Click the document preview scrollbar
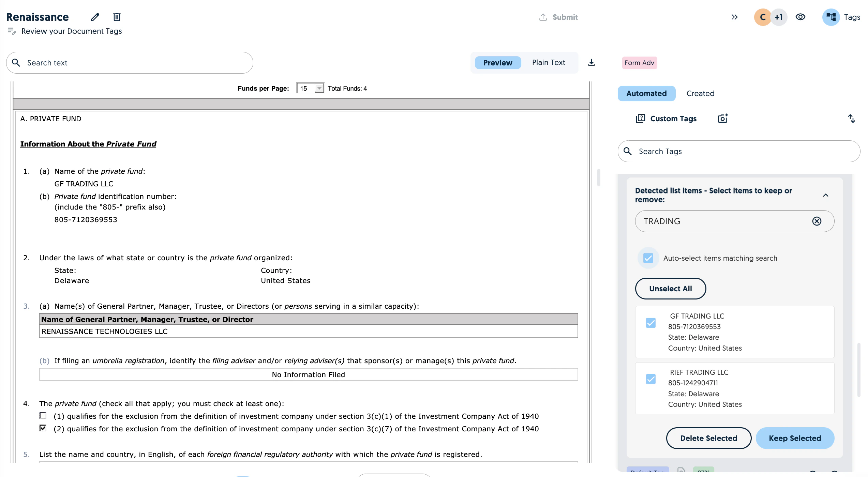 click(599, 177)
